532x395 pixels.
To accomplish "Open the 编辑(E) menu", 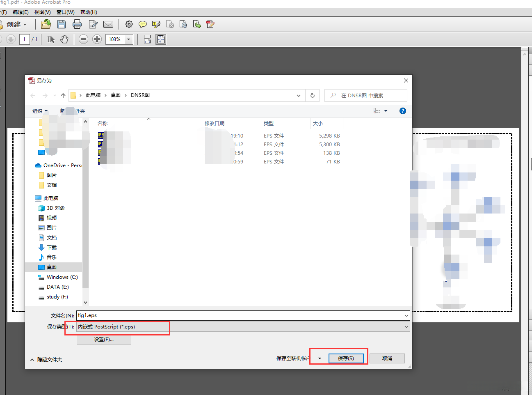I will (x=21, y=12).
